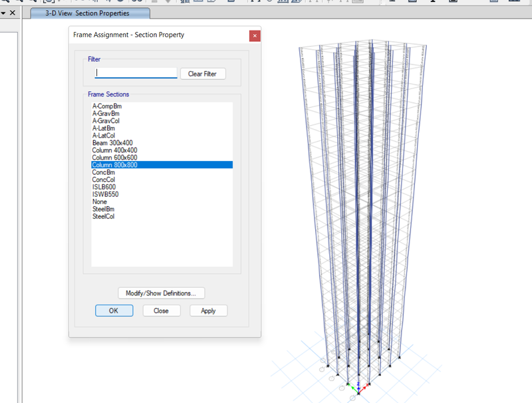The height and width of the screenshot is (403, 532).
Task: Select Column 600x600 section
Action: click(x=162, y=158)
